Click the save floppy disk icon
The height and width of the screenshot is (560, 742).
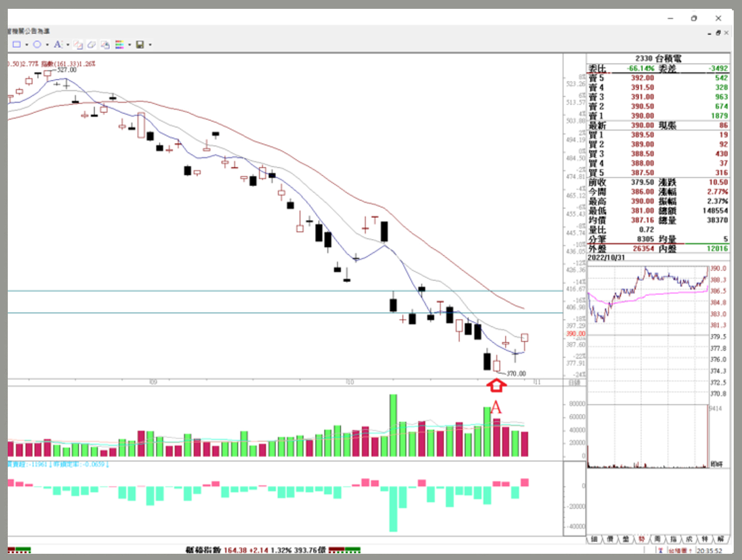(140, 45)
